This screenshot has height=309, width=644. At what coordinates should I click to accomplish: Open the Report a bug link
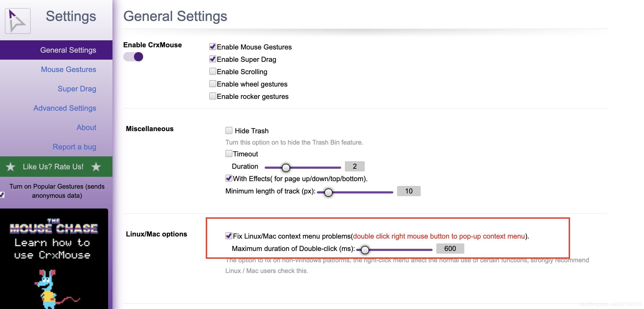pyautogui.click(x=75, y=147)
